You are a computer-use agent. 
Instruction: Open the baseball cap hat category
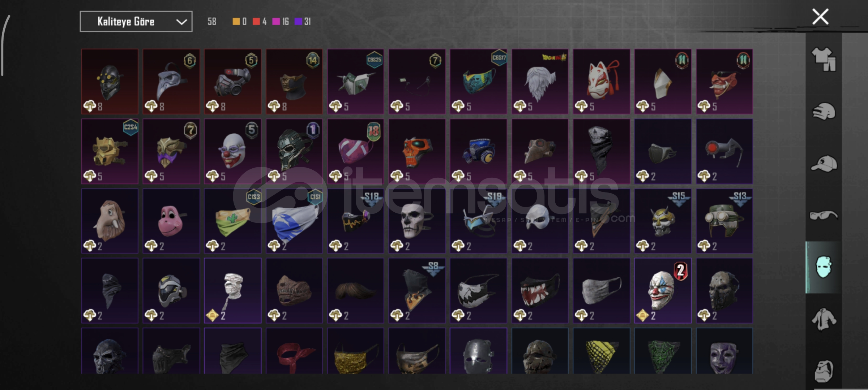(824, 163)
